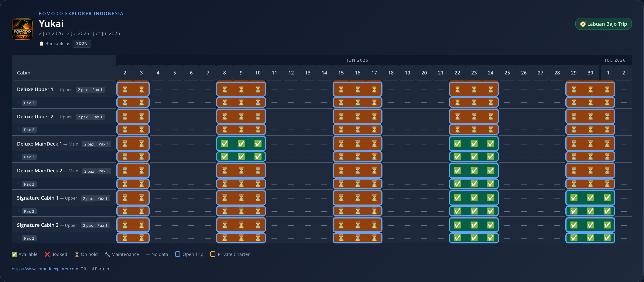Click the Komodo Explorer logo thumbnail
Screen dimensions: 644x282
pyautogui.click(x=22, y=29)
